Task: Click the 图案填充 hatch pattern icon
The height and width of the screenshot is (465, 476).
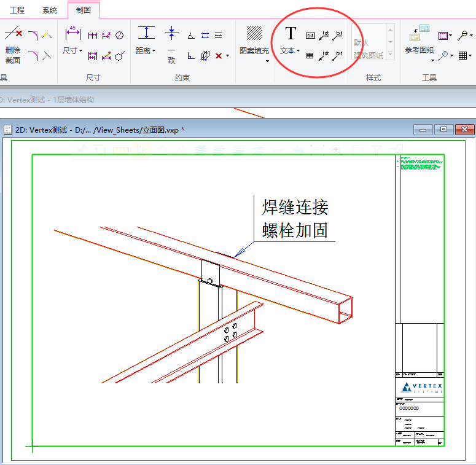Action: pyautogui.click(x=254, y=33)
